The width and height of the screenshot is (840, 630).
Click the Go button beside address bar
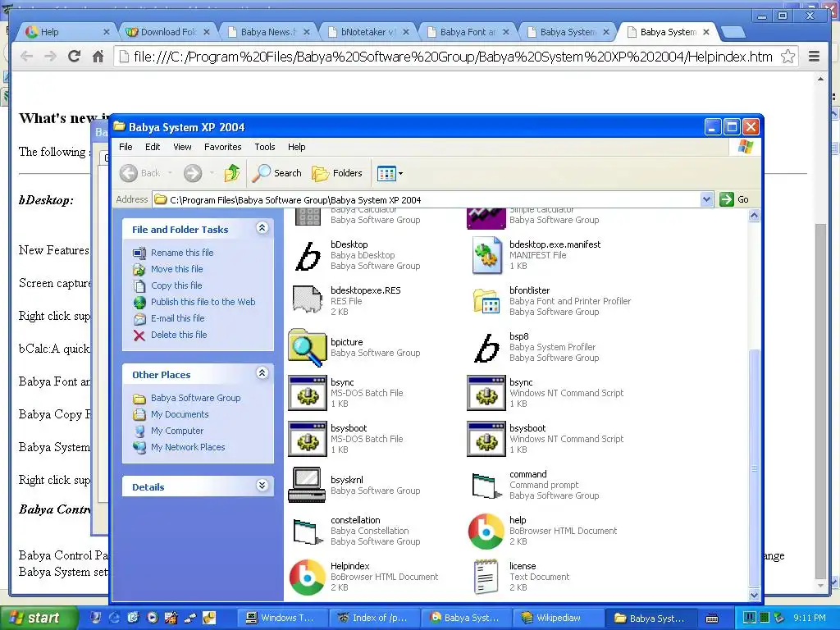coord(734,199)
